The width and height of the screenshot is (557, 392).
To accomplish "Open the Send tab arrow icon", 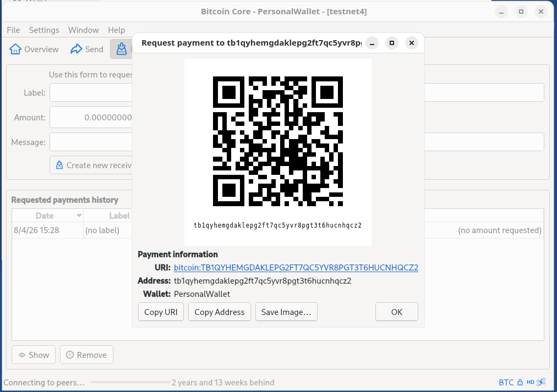I will click(x=77, y=49).
